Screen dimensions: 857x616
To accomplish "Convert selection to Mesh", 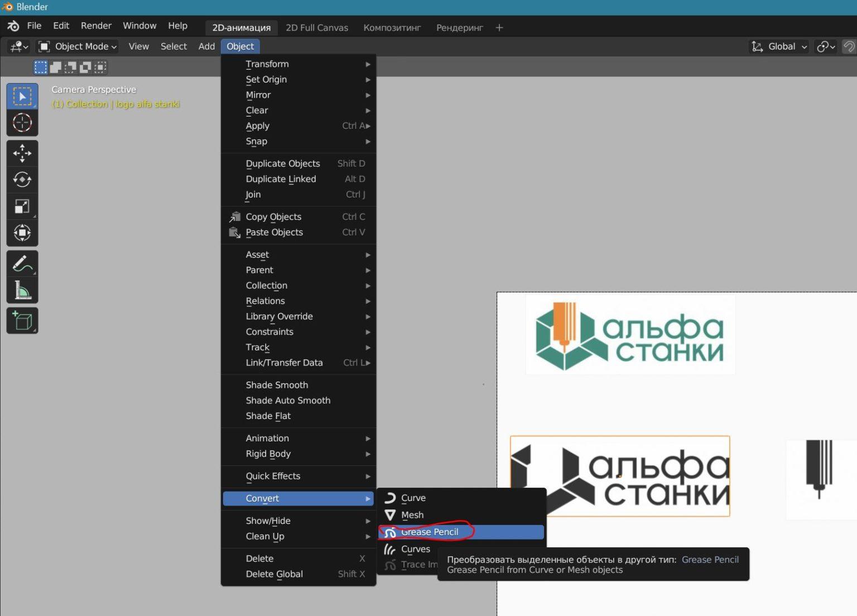I will (x=461, y=515).
